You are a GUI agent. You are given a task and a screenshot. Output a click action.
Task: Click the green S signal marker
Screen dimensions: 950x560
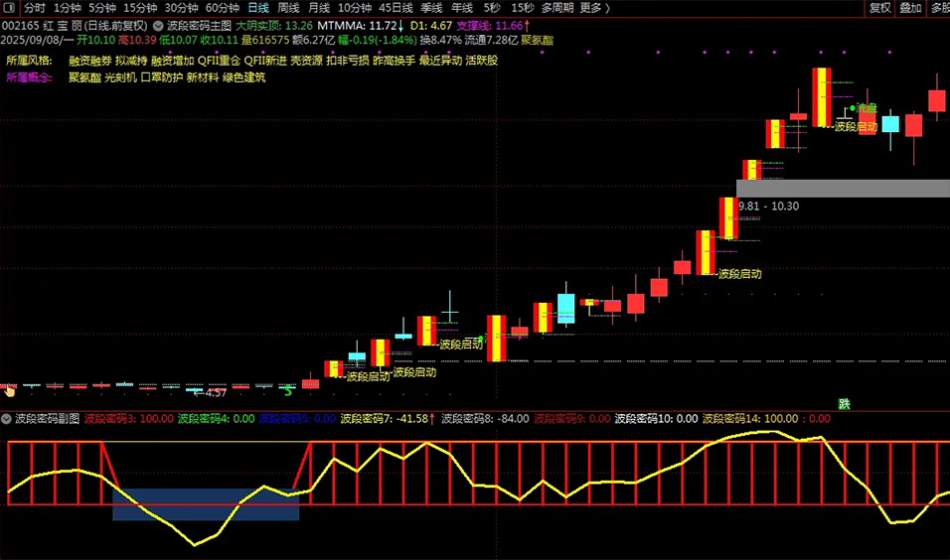(x=288, y=391)
